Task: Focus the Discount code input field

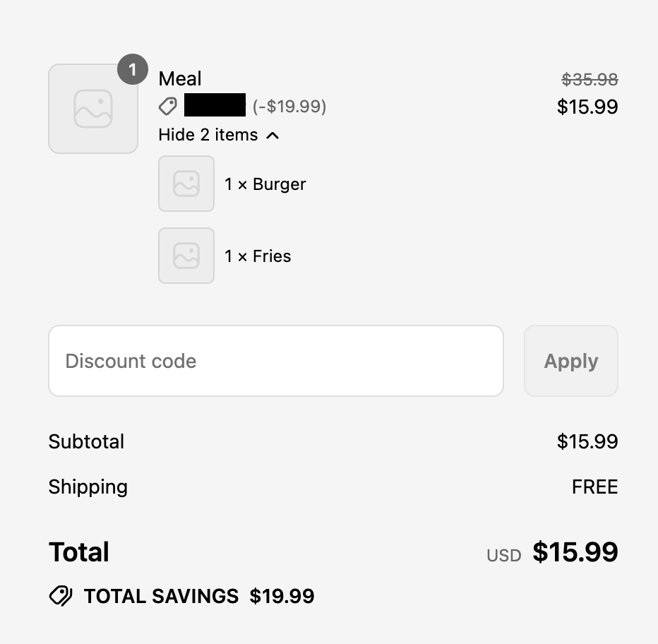Action: point(275,361)
